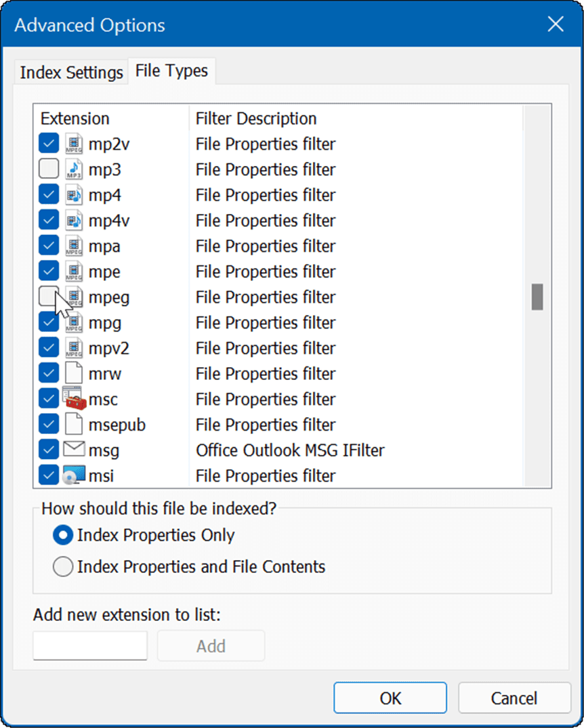This screenshot has width=584, height=728.
Task: Select the mp4 video file icon
Action: pos(74,196)
